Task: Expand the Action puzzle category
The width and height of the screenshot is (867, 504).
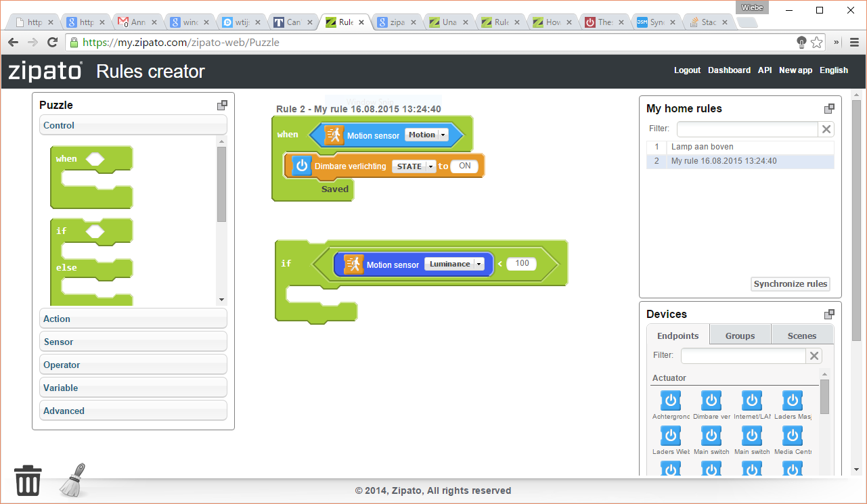Action: (133, 319)
